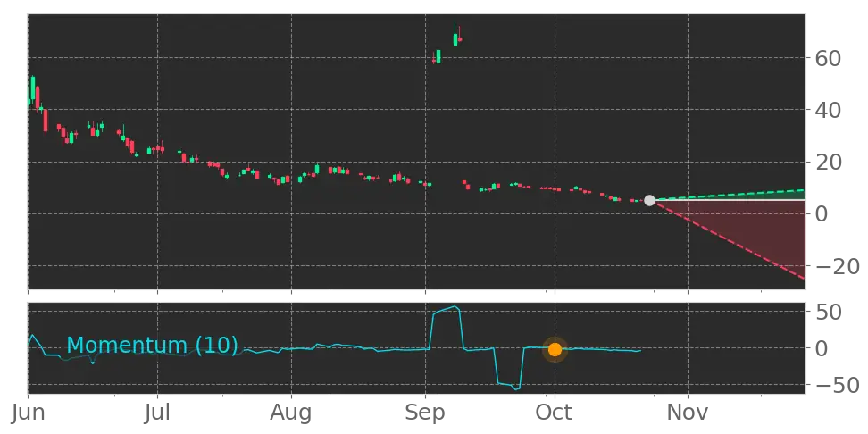Click the large green candle at early June
This screenshot has width=868, height=434.
[x=33, y=88]
